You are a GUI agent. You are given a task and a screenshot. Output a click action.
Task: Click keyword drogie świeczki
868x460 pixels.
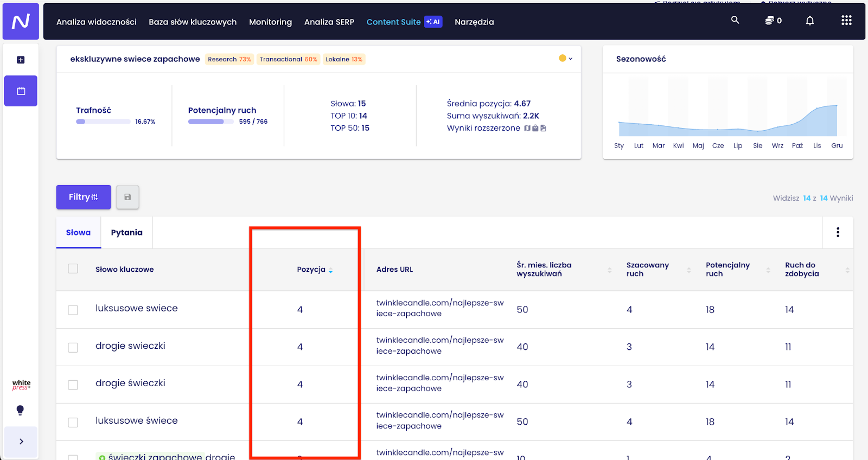(130, 383)
